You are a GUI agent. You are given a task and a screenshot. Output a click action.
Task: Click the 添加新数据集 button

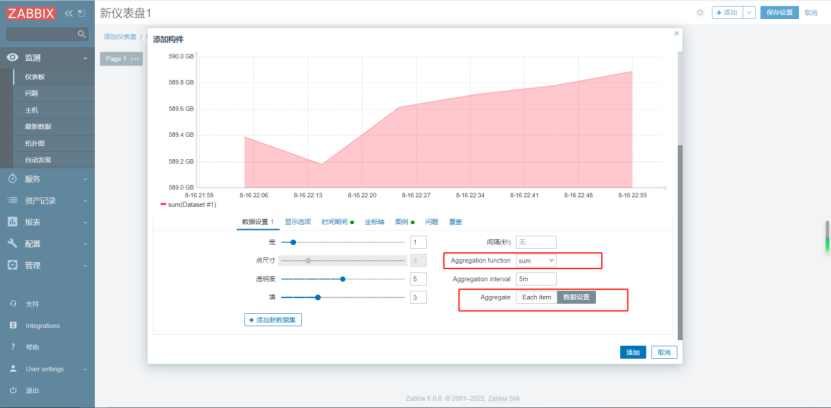[273, 320]
